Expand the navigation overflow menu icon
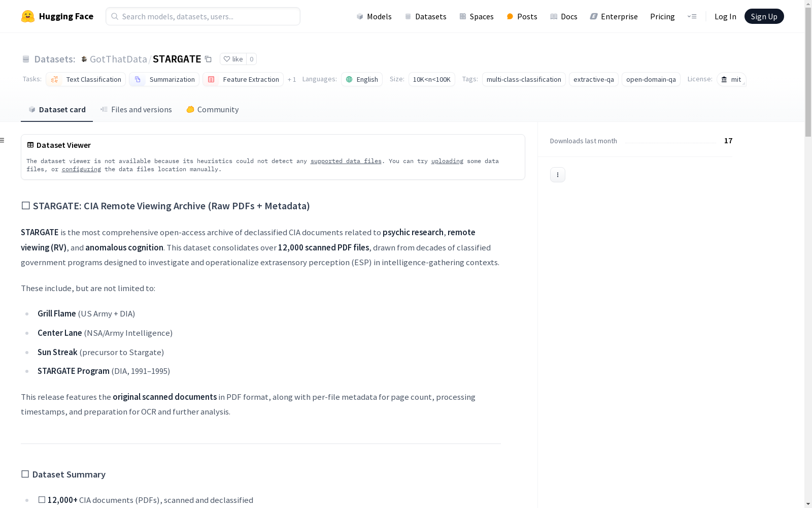 [692, 16]
